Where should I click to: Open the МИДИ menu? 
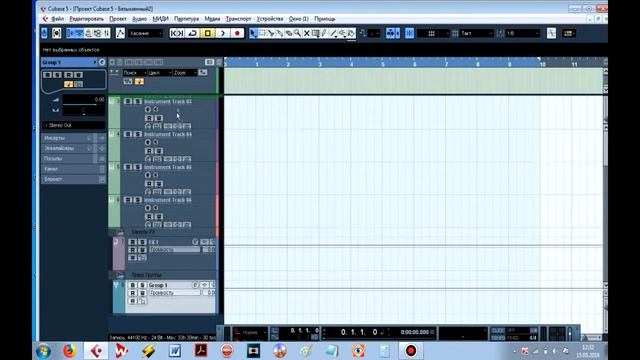click(x=160, y=19)
